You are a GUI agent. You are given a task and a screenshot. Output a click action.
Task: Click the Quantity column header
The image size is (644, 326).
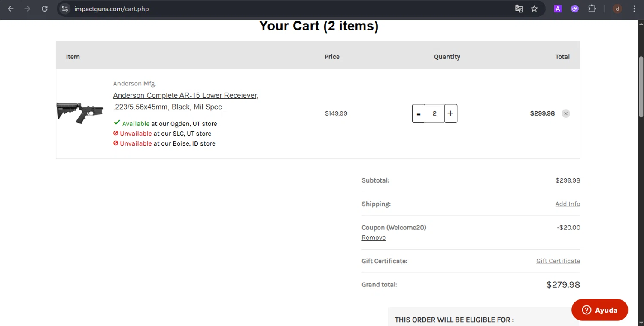tap(447, 57)
